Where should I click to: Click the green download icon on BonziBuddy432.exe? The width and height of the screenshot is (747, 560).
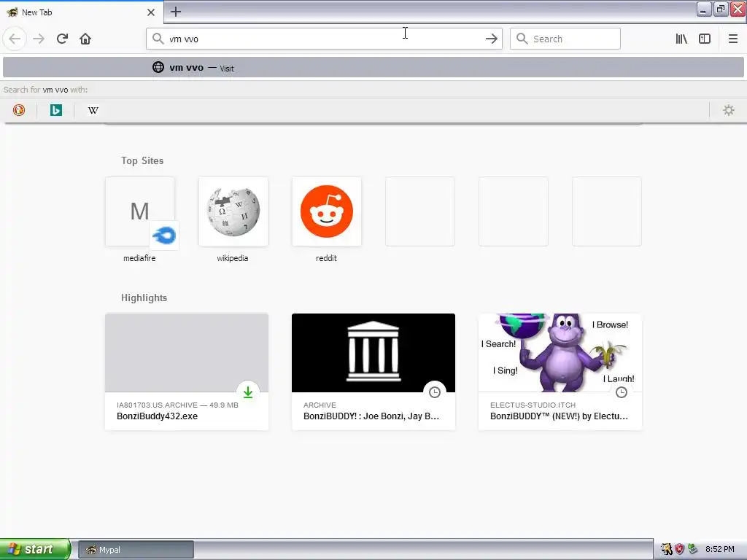click(x=248, y=392)
